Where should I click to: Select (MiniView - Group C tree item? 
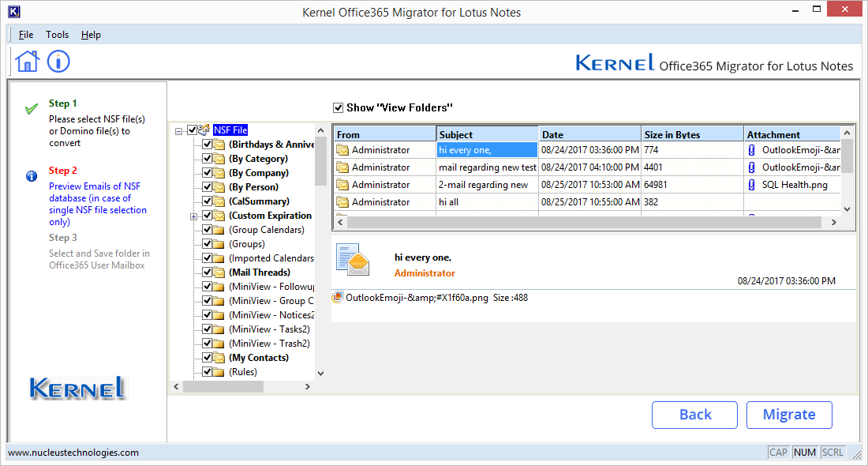coord(271,301)
